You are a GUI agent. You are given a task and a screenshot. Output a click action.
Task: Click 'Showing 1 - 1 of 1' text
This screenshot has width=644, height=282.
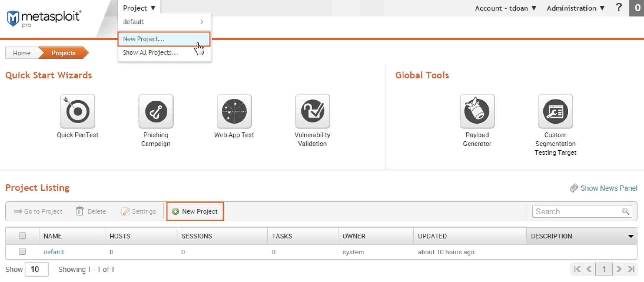[86, 269]
